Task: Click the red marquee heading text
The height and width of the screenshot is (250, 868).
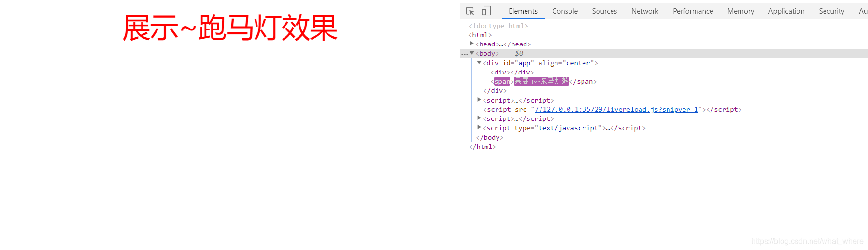Action: pyautogui.click(x=230, y=28)
